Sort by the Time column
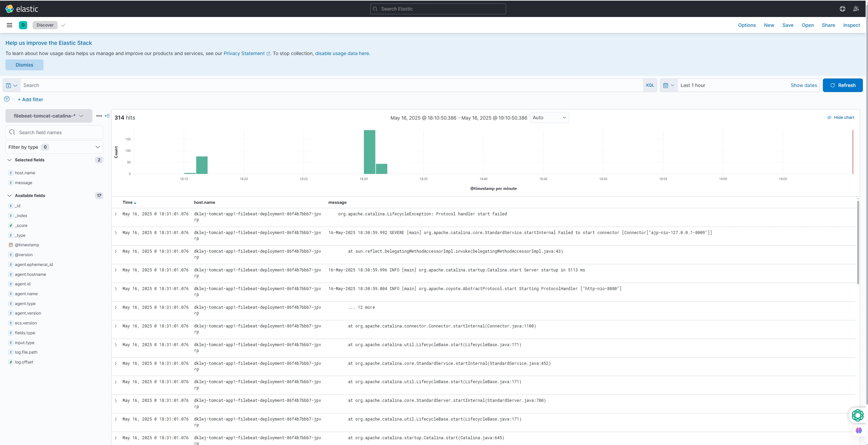 (x=129, y=202)
